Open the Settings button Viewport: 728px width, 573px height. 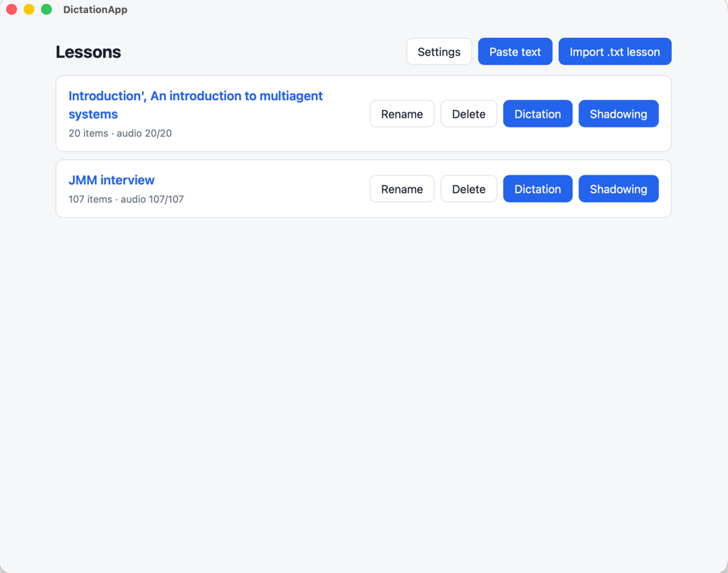[x=439, y=52]
